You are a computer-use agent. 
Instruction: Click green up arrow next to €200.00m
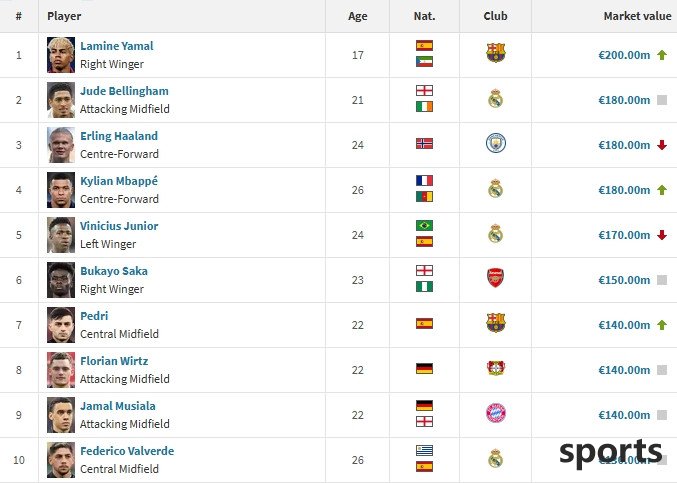[662, 55]
